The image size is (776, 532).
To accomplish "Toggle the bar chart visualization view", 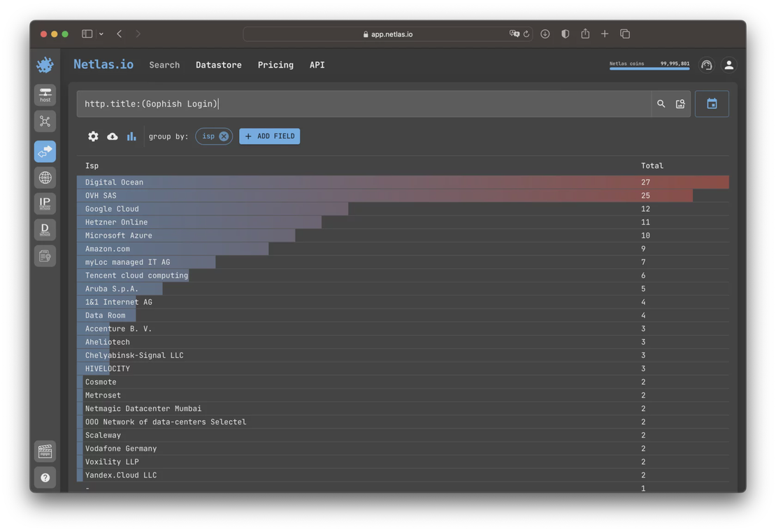I will click(131, 136).
